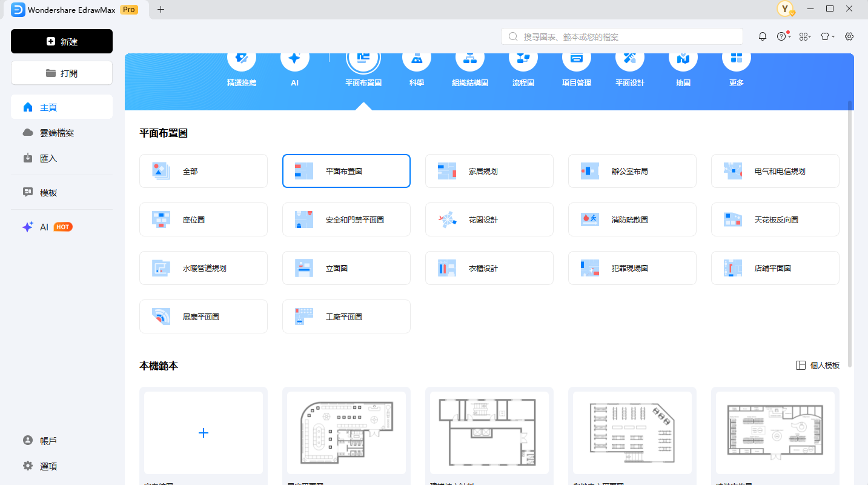This screenshot has height=485, width=868.
Task: Select the 組織結構圖 category icon
Action: coord(469,67)
